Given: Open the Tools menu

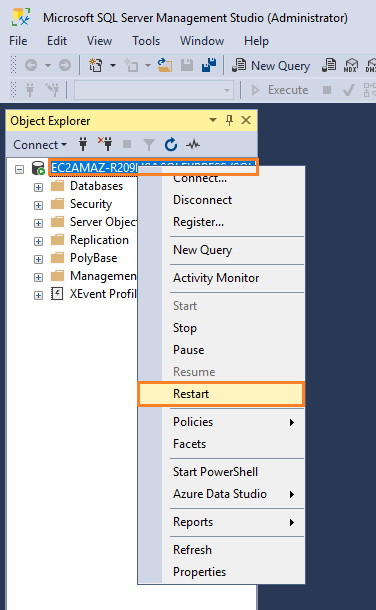Looking at the screenshot, I should (146, 41).
